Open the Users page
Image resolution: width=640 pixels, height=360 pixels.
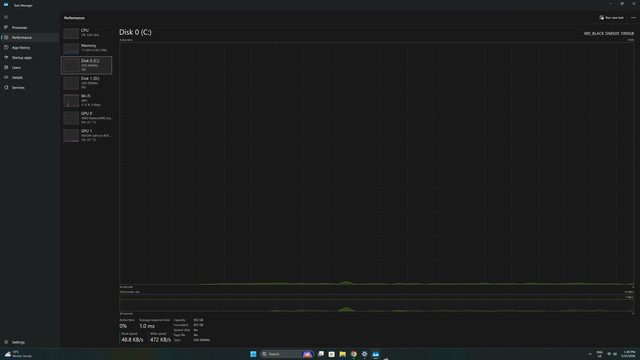[30, 67]
